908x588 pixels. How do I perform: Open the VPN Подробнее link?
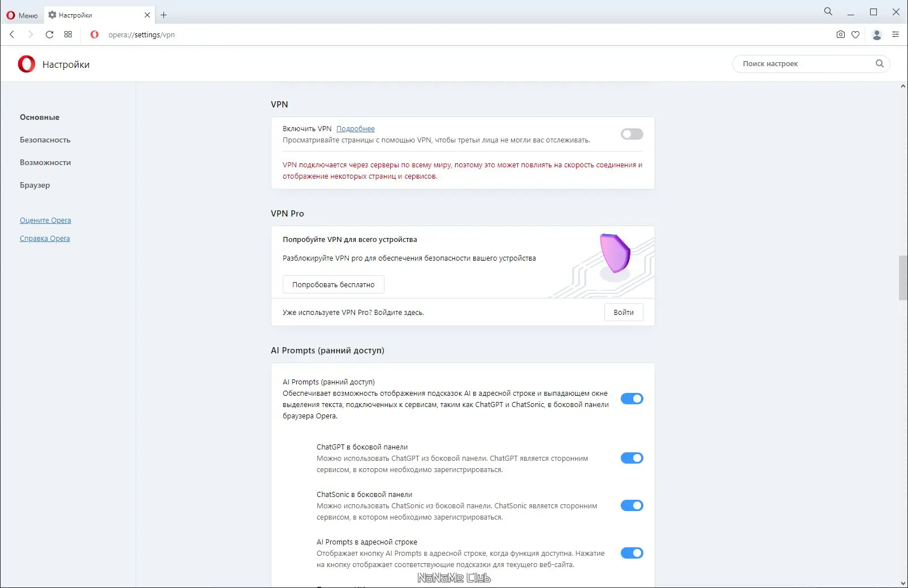356,129
